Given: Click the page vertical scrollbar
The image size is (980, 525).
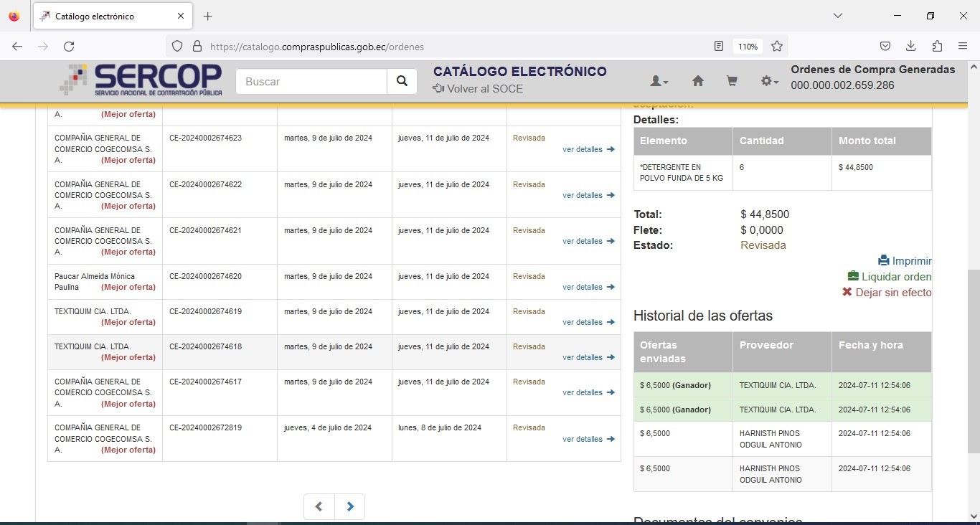Looking at the screenshot, I should (x=973, y=359).
